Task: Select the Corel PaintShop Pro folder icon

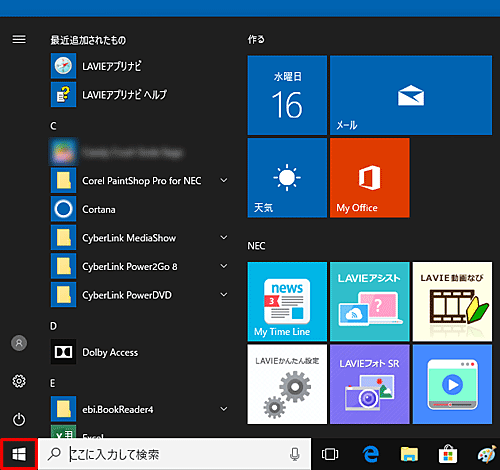Action: 63,180
